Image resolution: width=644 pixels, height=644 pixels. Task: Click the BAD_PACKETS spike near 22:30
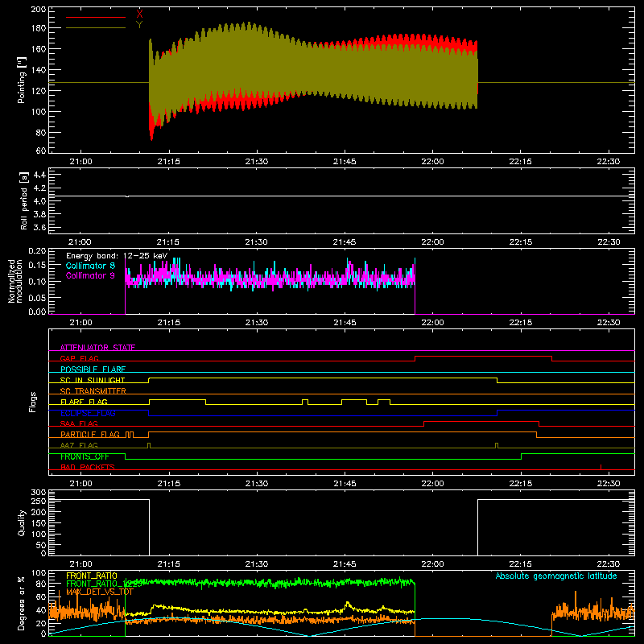pyautogui.click(x=601, y=467)
